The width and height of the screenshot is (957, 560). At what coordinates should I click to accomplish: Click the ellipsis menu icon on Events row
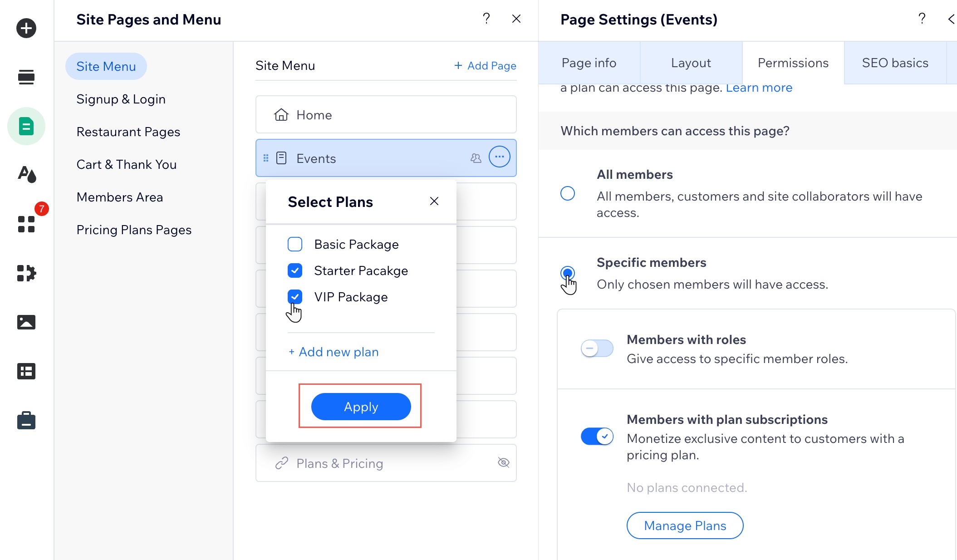[x=500, y=158]
